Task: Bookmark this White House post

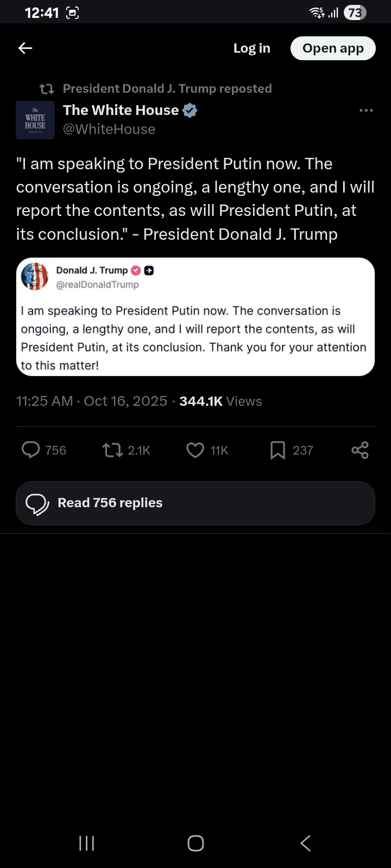Action: pyautogui.click(x=278, y=450)
